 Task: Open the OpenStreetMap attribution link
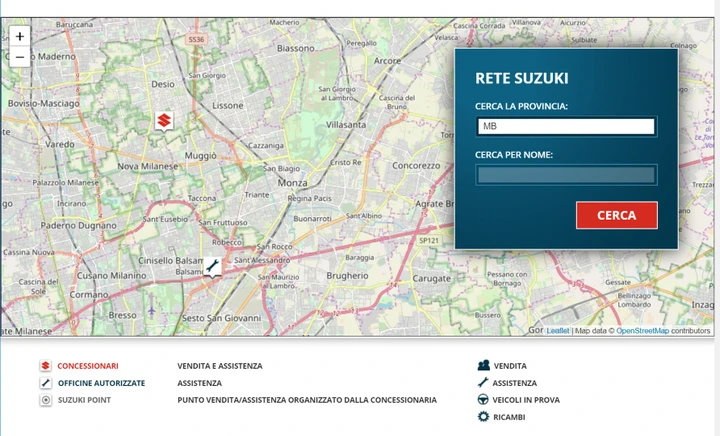642,331
